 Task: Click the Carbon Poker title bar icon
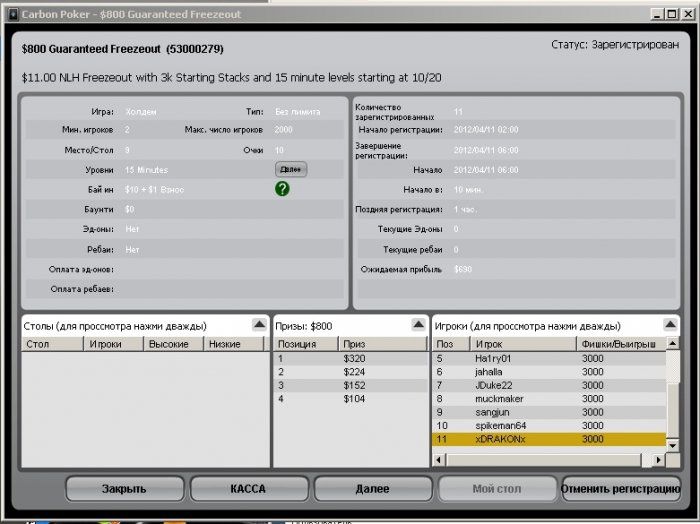[x=13, y=14]
